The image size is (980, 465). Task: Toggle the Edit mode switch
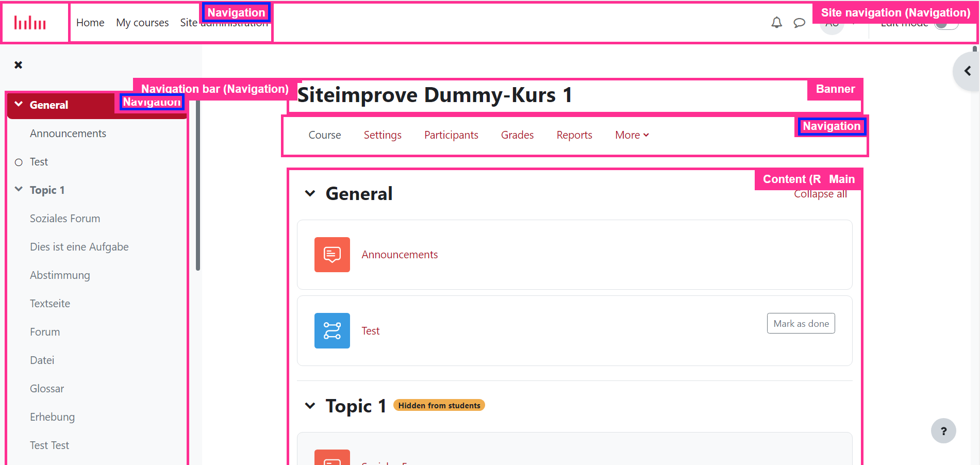[946, 24]
